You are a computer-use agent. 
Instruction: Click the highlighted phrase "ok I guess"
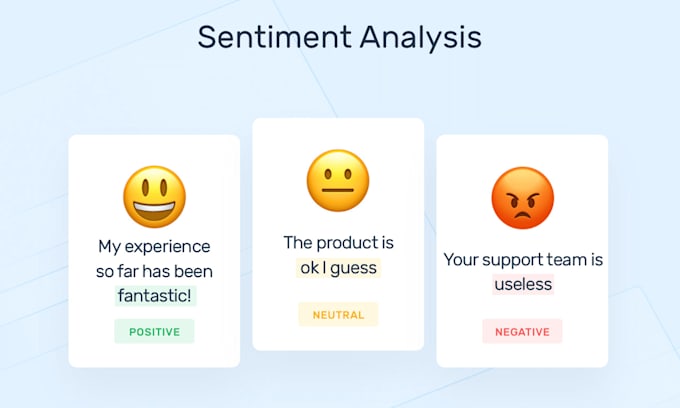coord(339,268)
